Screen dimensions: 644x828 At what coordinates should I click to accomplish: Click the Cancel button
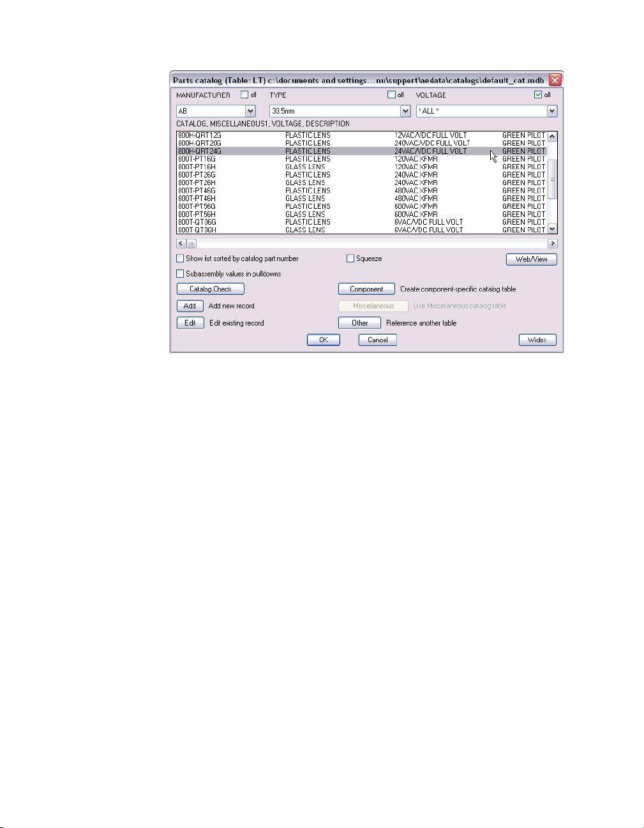378,340
